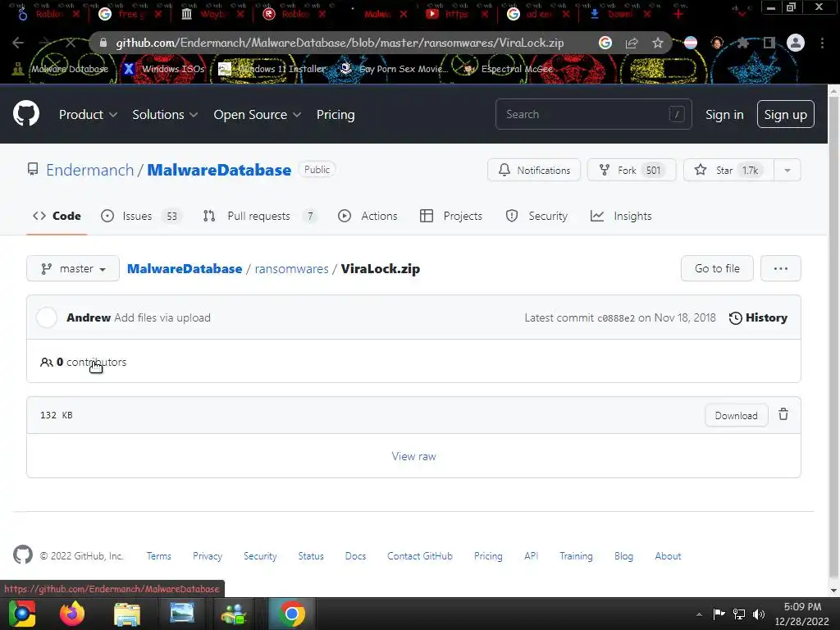Screen dimensions: 840x630
Task: Switch to the Security tab
Action: [536, 216]
